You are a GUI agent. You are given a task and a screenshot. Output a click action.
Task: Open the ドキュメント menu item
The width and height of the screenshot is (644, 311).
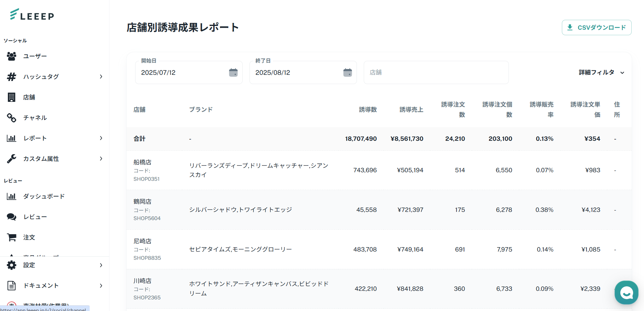pyautogui.click(x=41, y=286)
